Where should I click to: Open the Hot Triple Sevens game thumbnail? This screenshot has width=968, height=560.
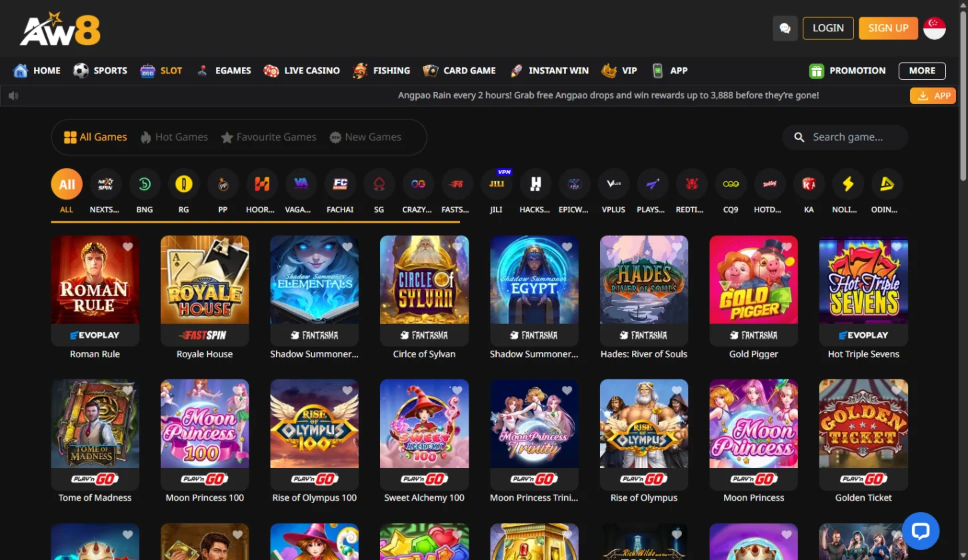click(863, 280)
